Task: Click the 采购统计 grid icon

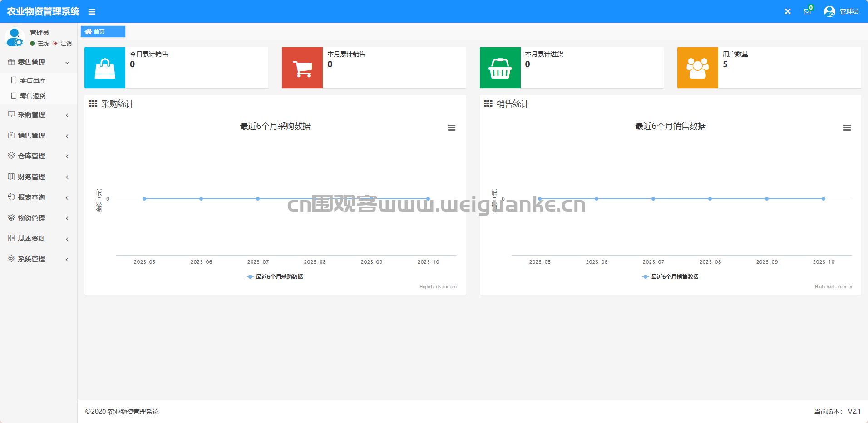Action: (93, 104)
